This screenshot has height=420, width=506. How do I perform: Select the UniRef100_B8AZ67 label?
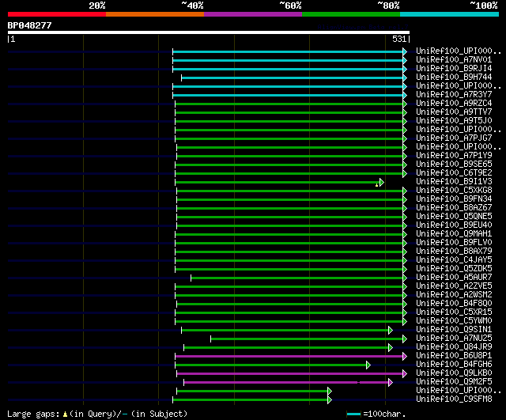tap(454, 208)
